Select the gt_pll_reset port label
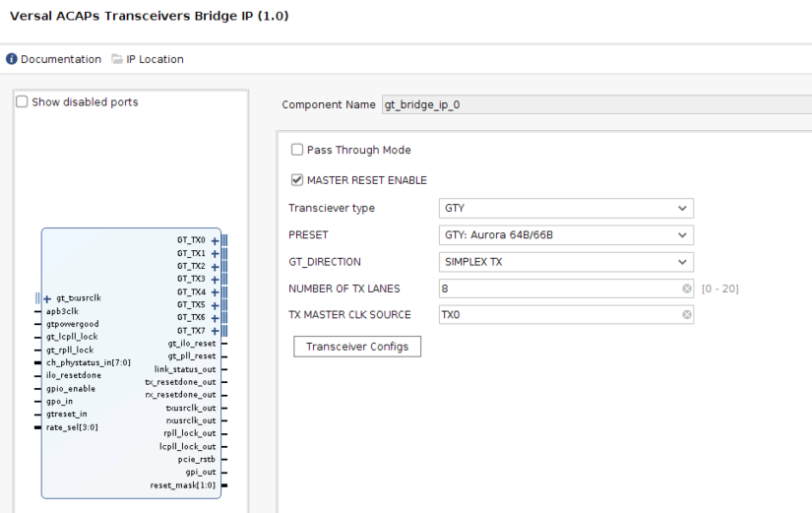The height and width of the screenshot is (513, 812). tap(192, 356)
